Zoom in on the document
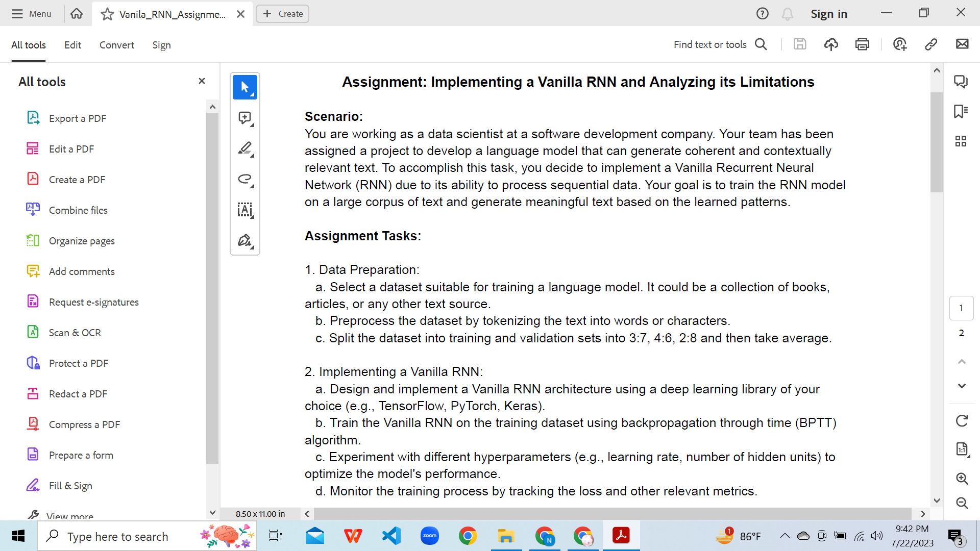This screenshot has width=980, height=551. click(962, 479)
